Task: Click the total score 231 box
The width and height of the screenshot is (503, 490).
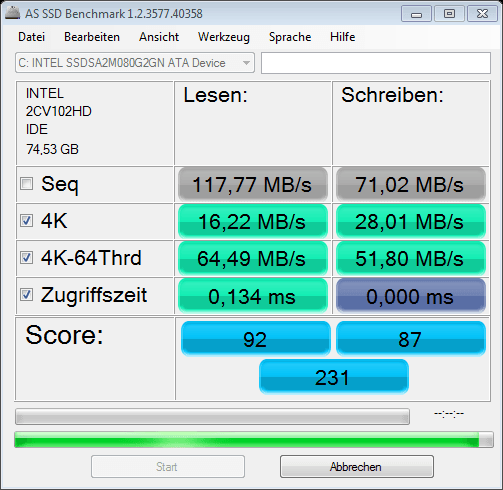Action: click(x=334, y=377)
